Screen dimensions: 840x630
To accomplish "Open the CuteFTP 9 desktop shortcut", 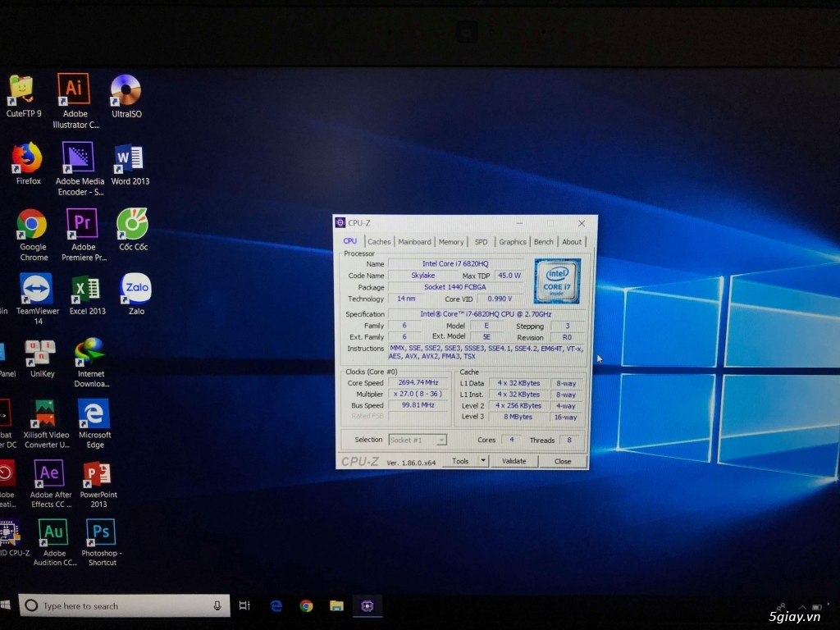I will [22, 97].
